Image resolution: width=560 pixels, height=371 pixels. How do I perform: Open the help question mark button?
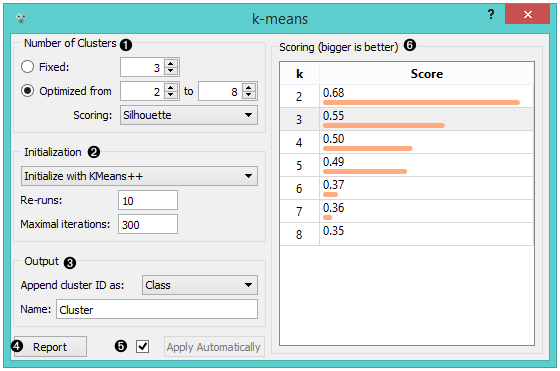pyautogui.click(x=491, y=14)
